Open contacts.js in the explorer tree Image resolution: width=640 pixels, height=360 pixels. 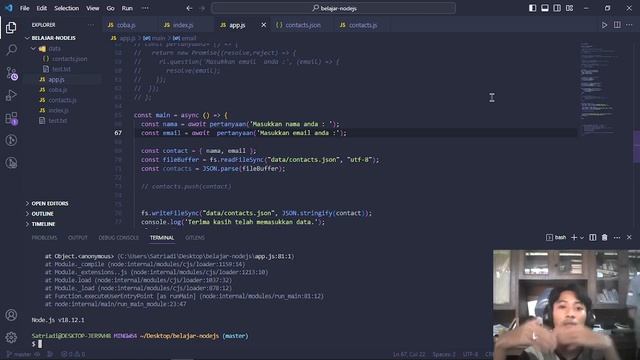coord(62,100)
